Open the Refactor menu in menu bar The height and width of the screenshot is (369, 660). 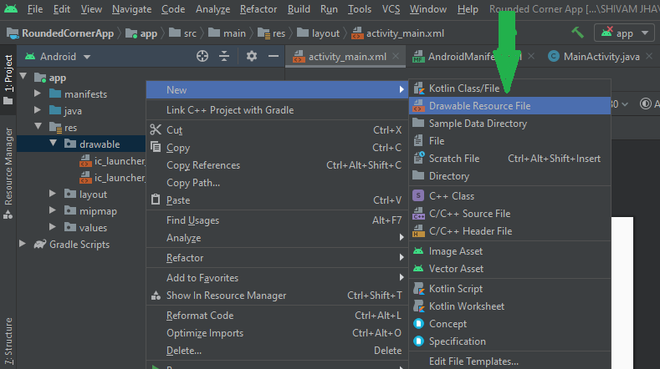pyautogui.click(x=258, y=9)
